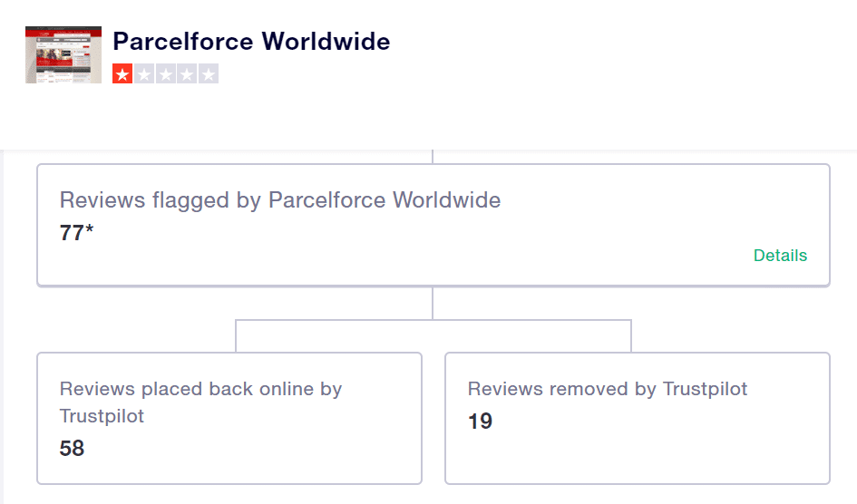Click the Parcelforce Worldwide company name heading
The width and height of the screenshot is (857, 504).
[x=251, y=42]
